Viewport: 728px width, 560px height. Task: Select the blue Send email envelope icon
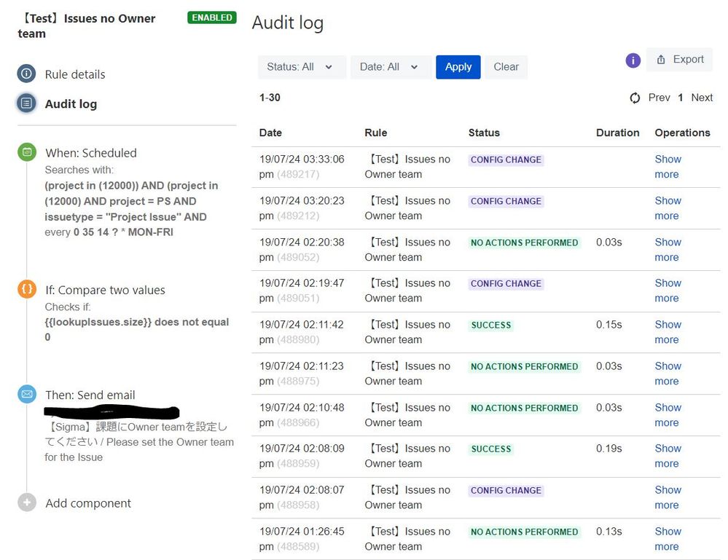[x=27, y=394]
